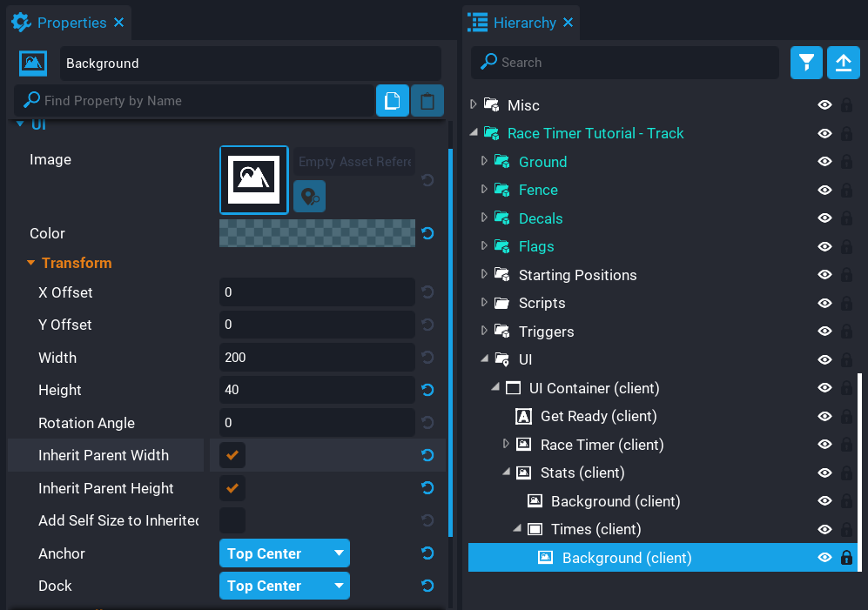
Task: Select the Properties tab
Action: point(70,23)
